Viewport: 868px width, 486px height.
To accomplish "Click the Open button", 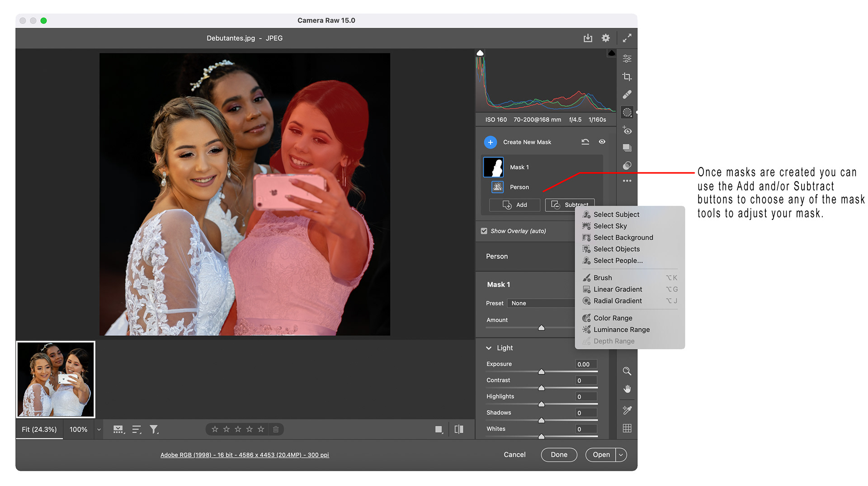I will 601,455.
